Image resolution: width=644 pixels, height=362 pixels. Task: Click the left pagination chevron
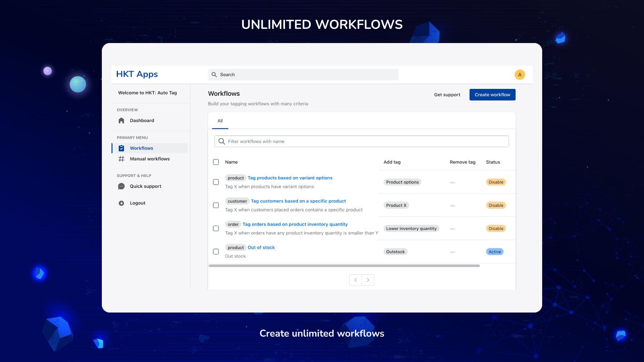tap(355, 280)
